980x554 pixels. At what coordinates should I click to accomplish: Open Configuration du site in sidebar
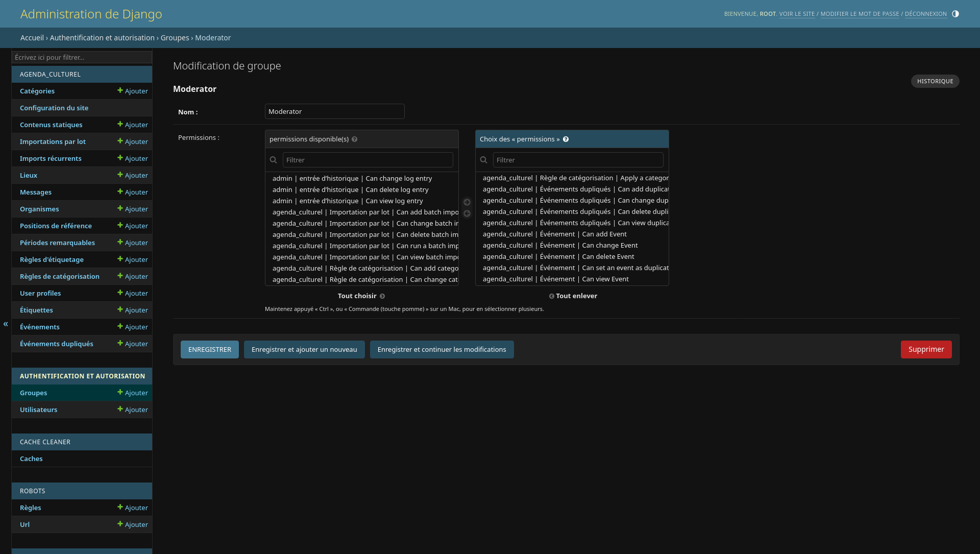coord(54,108)
